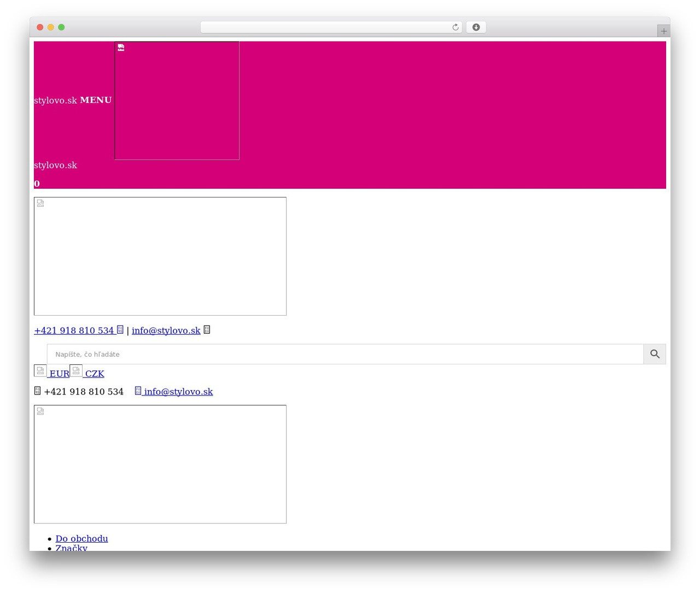Click the envelope icon before lower email link

pyautogui.click(x=138, y=391)
